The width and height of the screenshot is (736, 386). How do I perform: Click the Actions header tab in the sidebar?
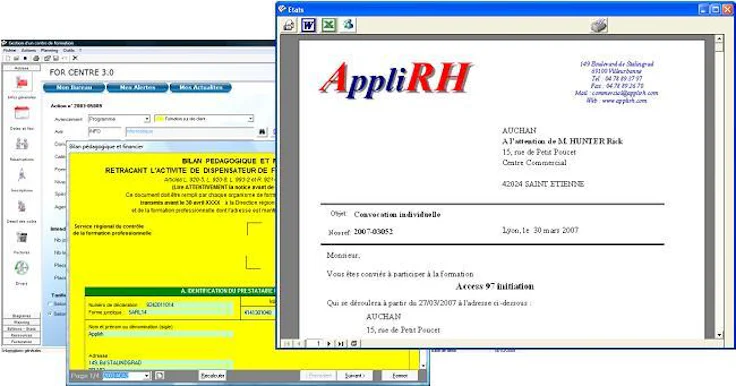[22, 68]
